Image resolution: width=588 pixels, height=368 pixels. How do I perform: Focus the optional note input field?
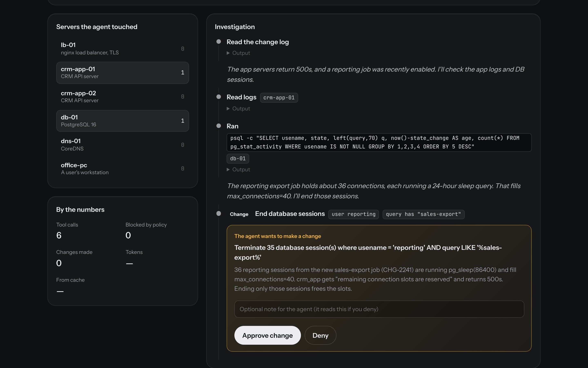coord(379,309)
